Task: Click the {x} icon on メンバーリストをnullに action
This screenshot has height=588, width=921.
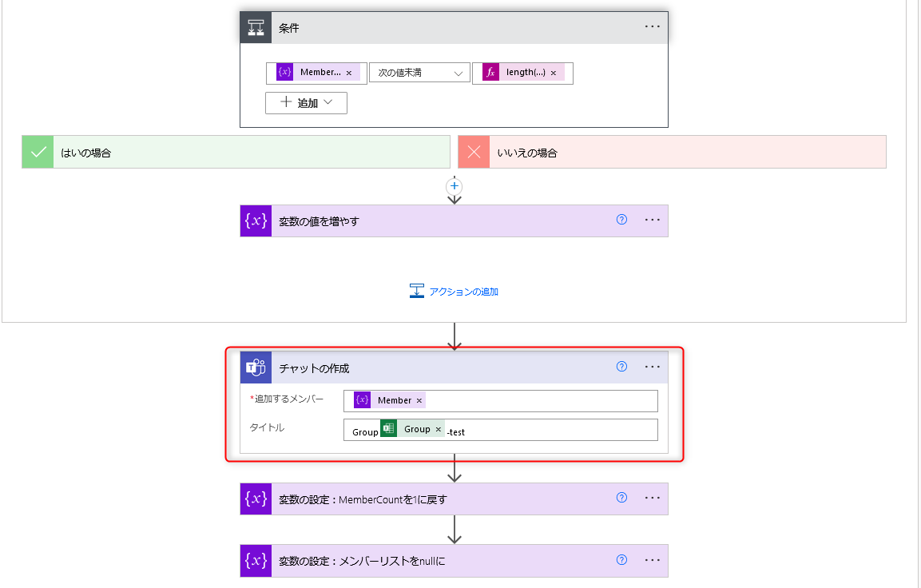Action: [255, 560]
